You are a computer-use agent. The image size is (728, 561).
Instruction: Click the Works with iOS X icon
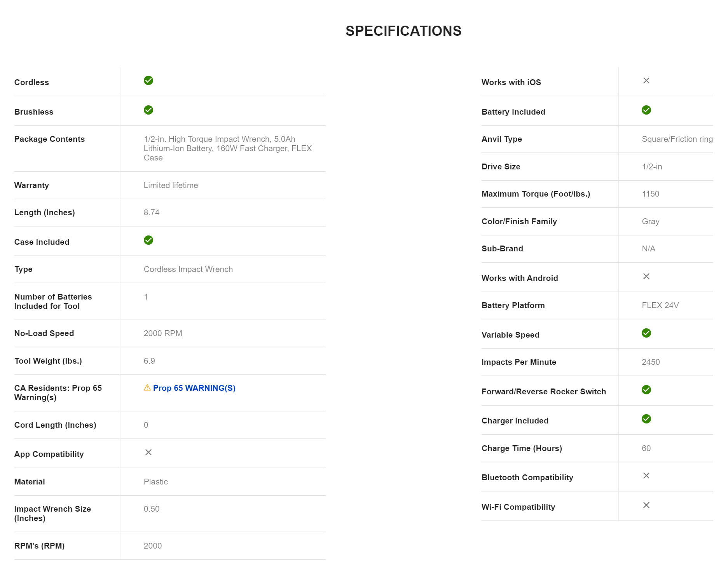pos(646,80)
